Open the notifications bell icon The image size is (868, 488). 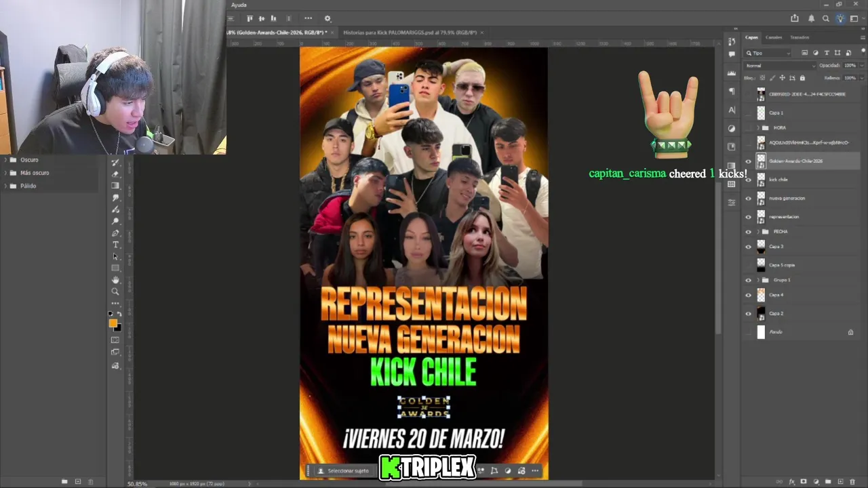(812, 18)
